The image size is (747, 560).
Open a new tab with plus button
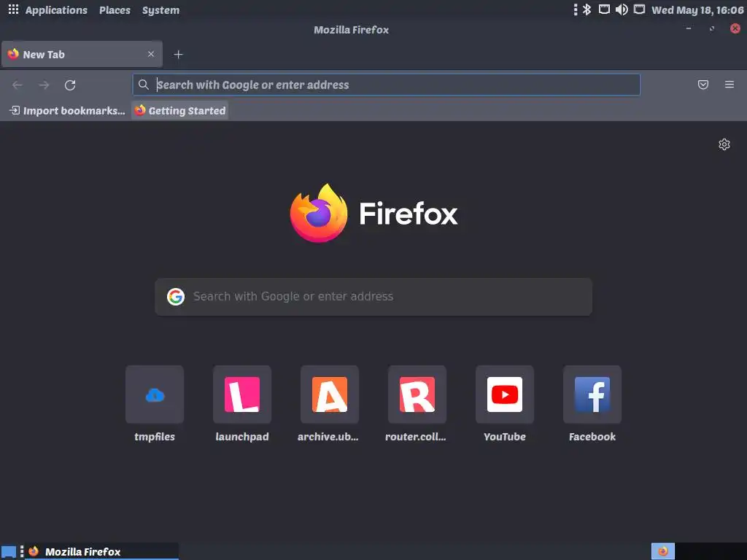click(178, 54)
